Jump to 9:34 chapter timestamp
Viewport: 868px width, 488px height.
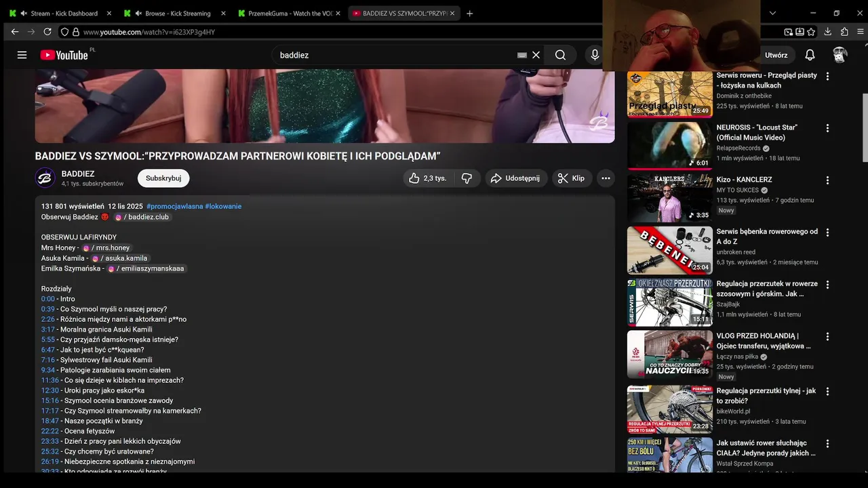point(47,370)
